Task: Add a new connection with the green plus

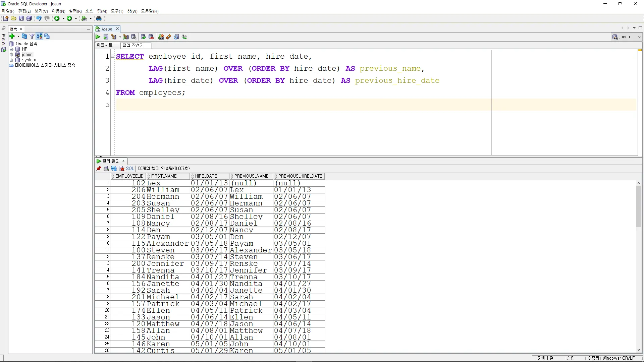Action: coord(12,36)
